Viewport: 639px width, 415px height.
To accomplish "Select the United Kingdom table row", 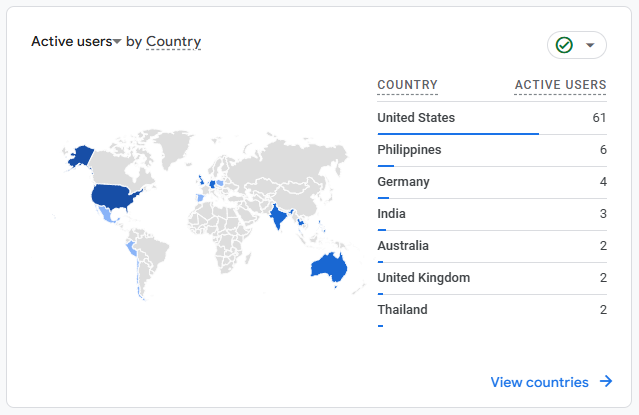I will (x=492, y=278).
